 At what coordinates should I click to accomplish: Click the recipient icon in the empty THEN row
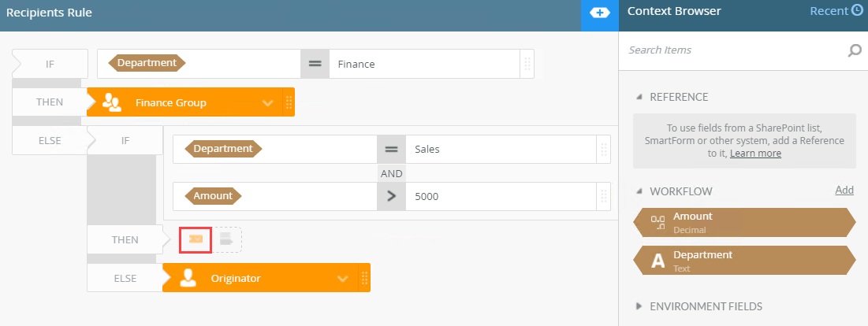coord(196,239)
